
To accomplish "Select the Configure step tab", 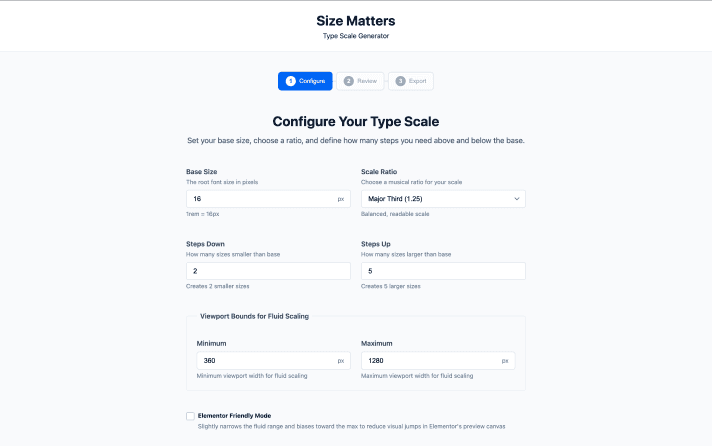I will 305,81.
